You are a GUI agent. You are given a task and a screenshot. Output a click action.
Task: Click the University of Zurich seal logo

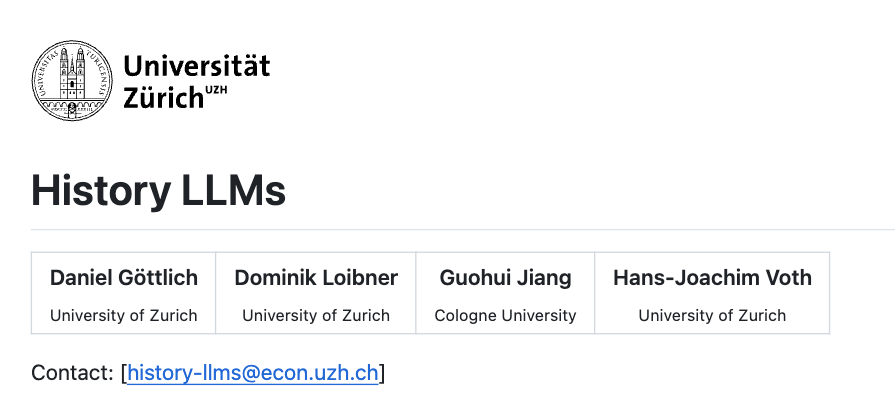(x=71, y=82)
